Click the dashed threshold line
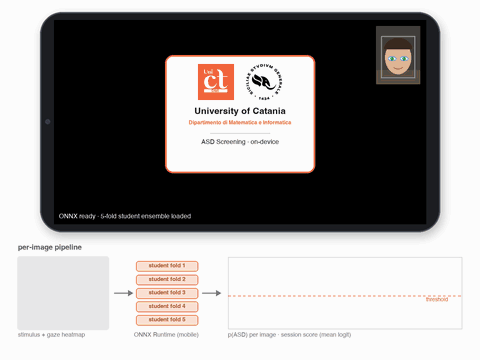Image resolution: width=480 pixels, height=360 pixels. point(345,296)
